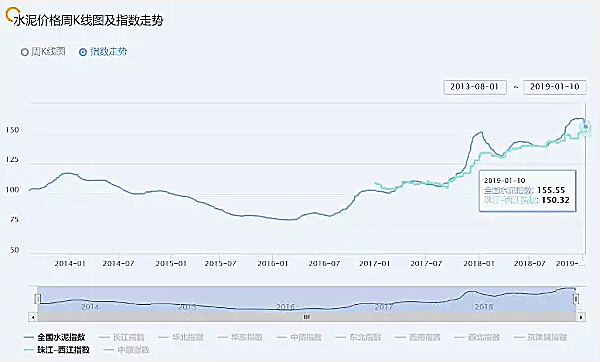Click the navigator horizontal scrollbar thumb grip
Image resolution: width=600 pixels, height=362 pixels.
coord(307,317)
